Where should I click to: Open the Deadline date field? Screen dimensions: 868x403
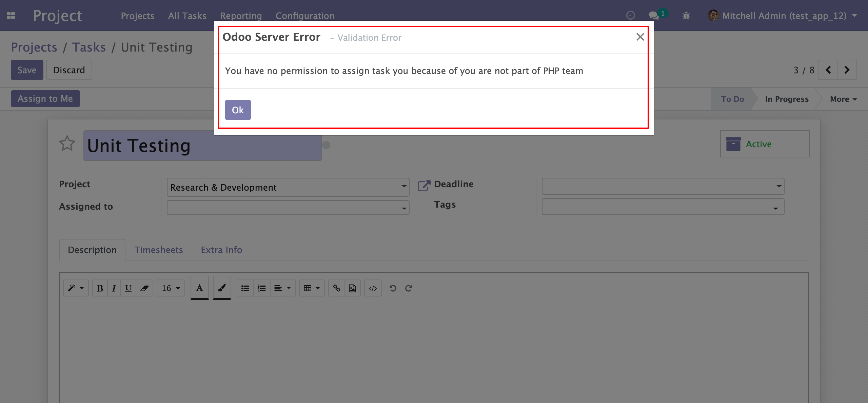pos(663,186)
